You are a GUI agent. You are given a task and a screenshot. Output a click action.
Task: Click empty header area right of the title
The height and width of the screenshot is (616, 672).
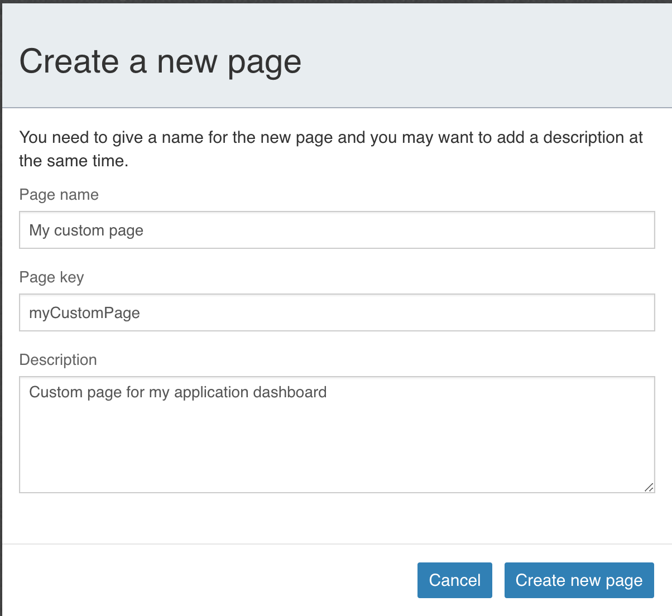(x=486, y=61)
